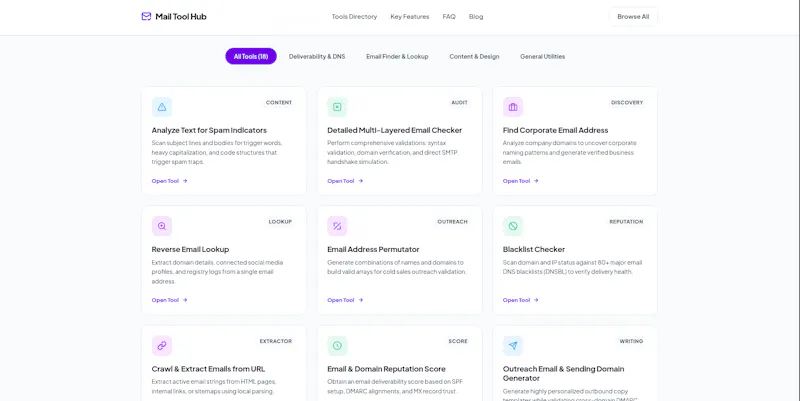This screenshot has width=800, height=401.
Task: Click the Blacklist Checker title
Action: click(x=534, y=249)
